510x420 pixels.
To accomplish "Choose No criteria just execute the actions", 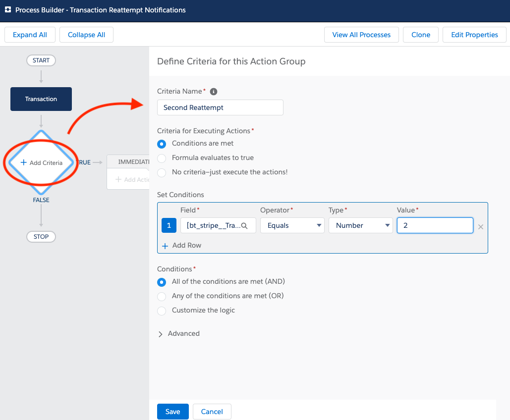I will point(162,173).
